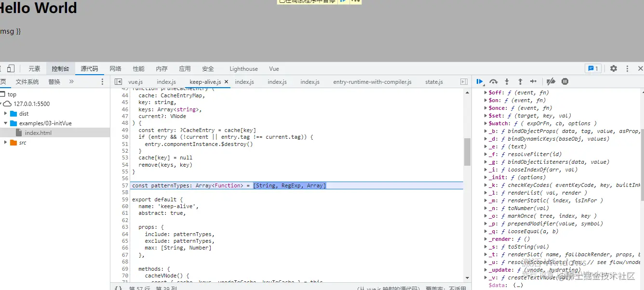644x290 pixels.
Task: Switch to 文件系统 navigator tab
Action: tap(27, 82)
